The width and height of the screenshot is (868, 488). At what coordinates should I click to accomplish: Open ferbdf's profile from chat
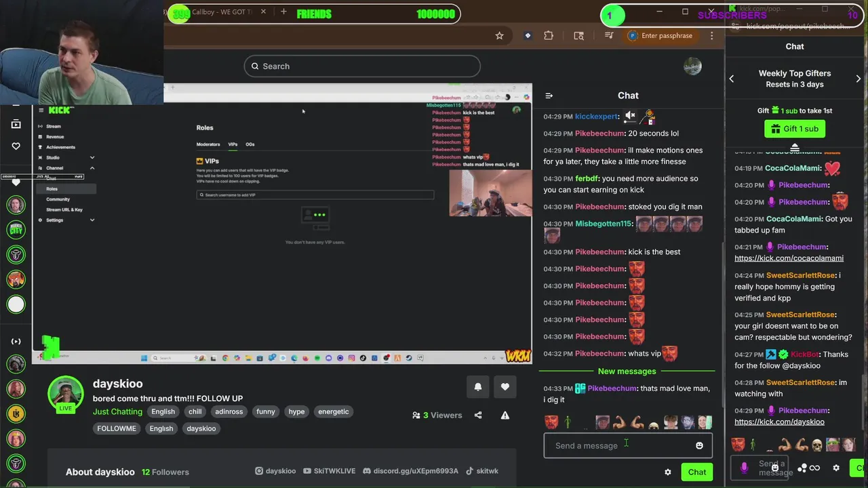(586, 179)
